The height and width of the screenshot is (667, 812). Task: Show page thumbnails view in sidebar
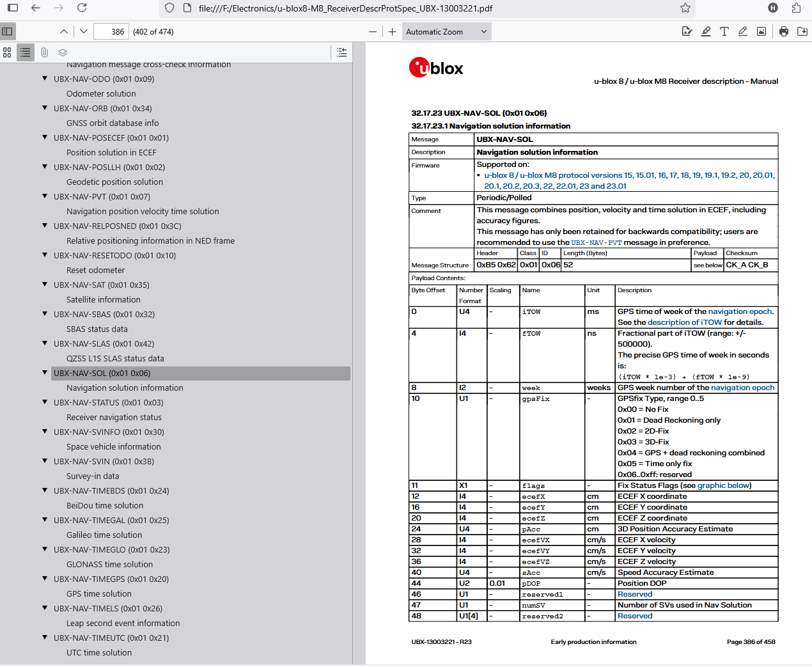(x=7, y=52)
